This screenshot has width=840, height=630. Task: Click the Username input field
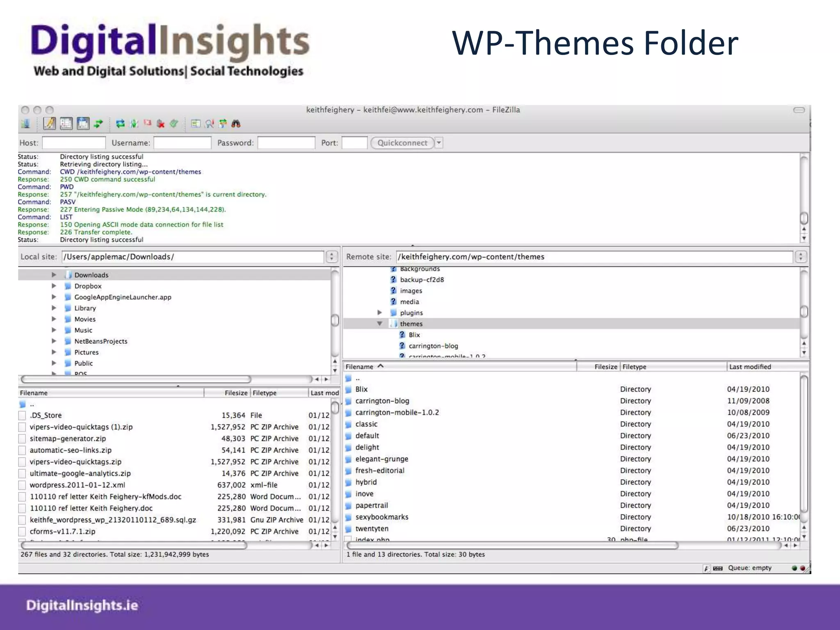tap(182, 143)
